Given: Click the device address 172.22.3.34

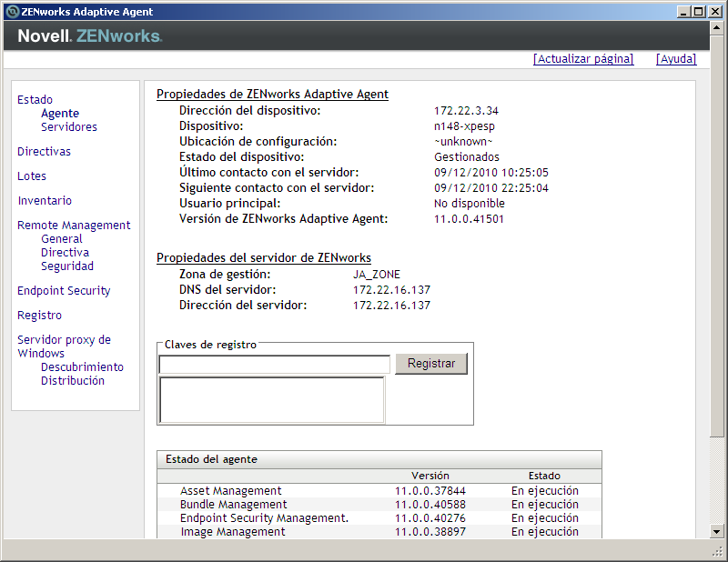Looking at the screenshot, I should tap(466, 111).
